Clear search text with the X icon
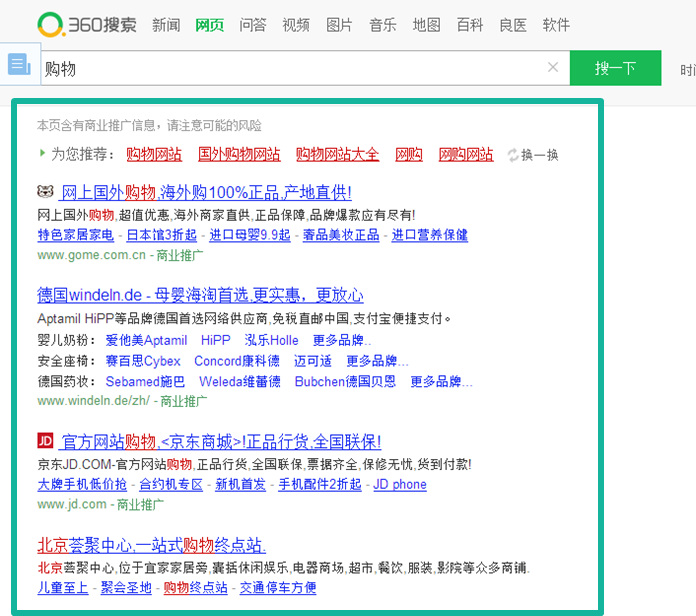 tap(553, 68)
